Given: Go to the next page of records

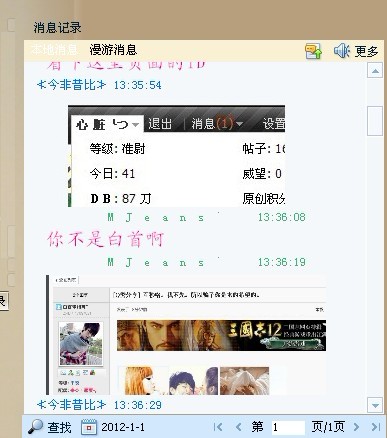Looking at the screenshot, I should [x=356, y=427].
